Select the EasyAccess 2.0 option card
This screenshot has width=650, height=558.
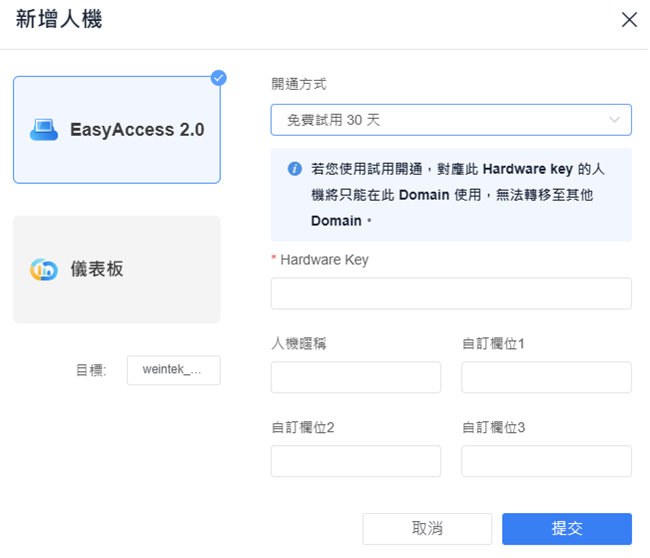pyautogui.click(x=117, y=130)
